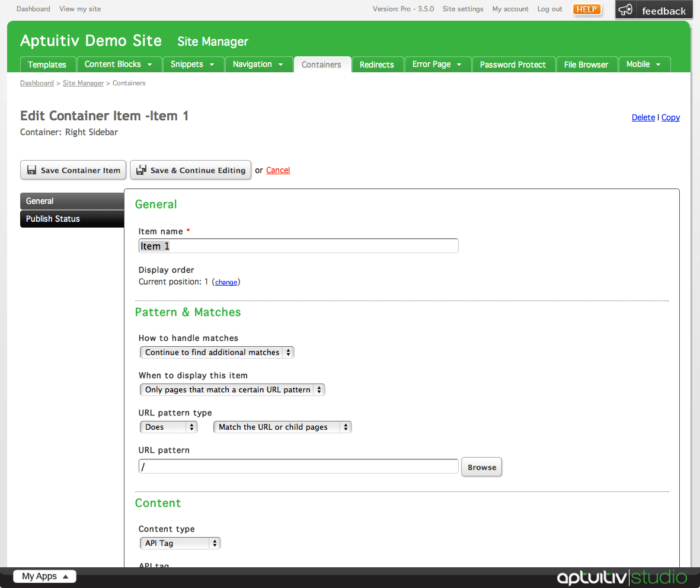Click the disk icon on Save & Continue Editing
700x588 pixels.
142,170
